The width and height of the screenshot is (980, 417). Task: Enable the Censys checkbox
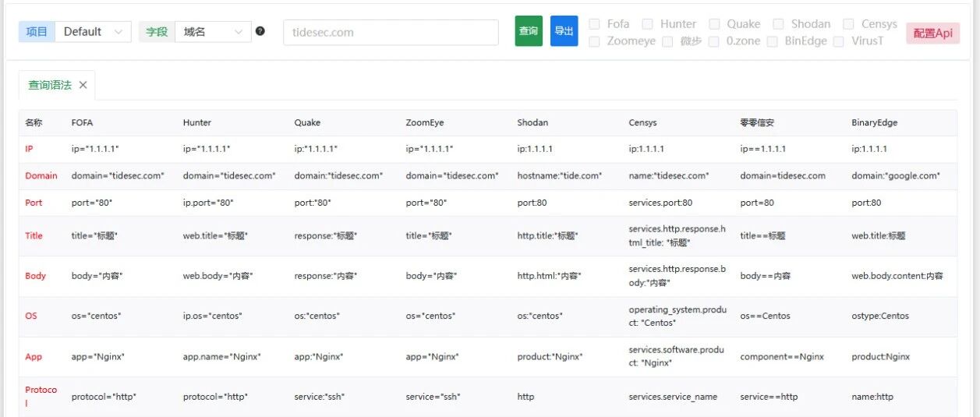click(849, 24)
